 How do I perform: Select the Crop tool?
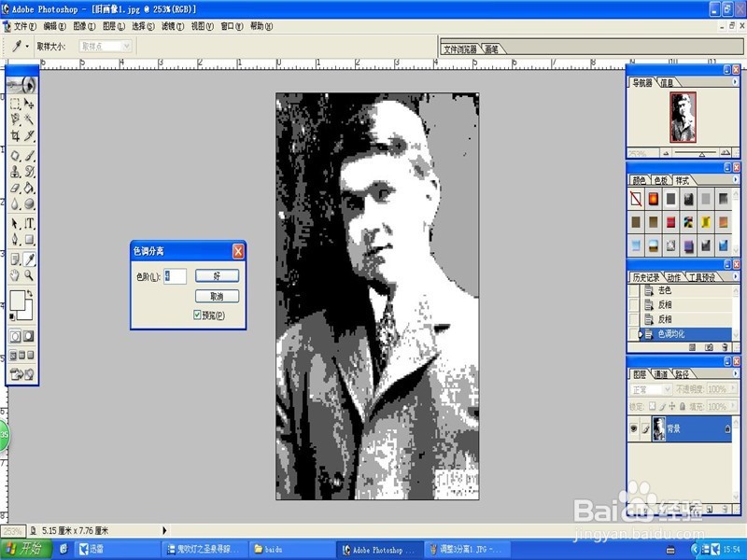click(15, 135)
